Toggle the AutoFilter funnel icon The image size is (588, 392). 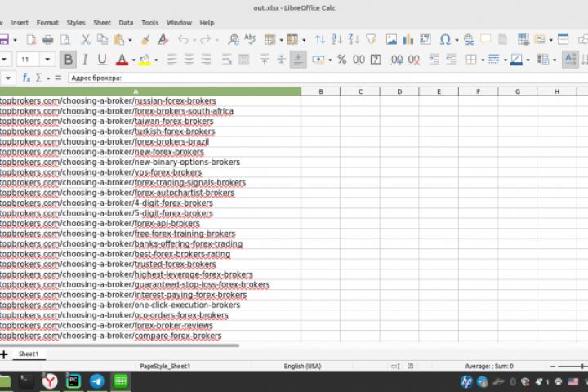click(x=371, y=39)
